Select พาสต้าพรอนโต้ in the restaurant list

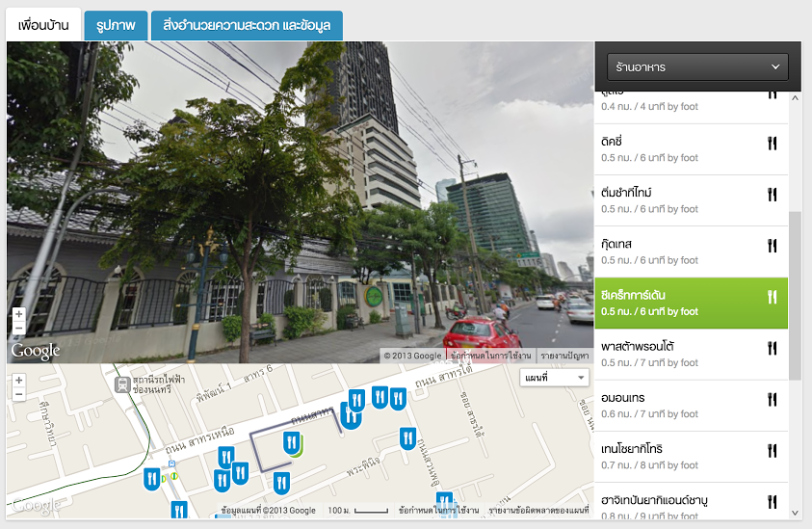[x=674, y=354]
